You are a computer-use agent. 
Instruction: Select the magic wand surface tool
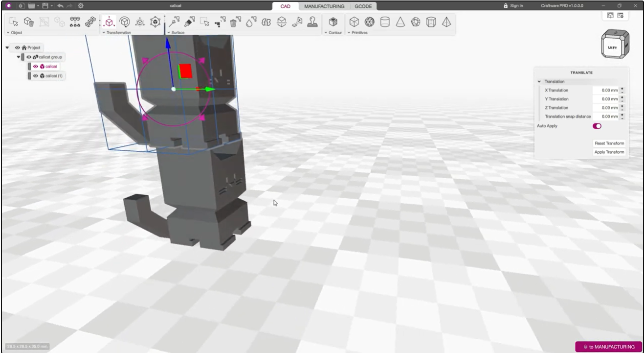pyautogui.click(x=175, y=22)
